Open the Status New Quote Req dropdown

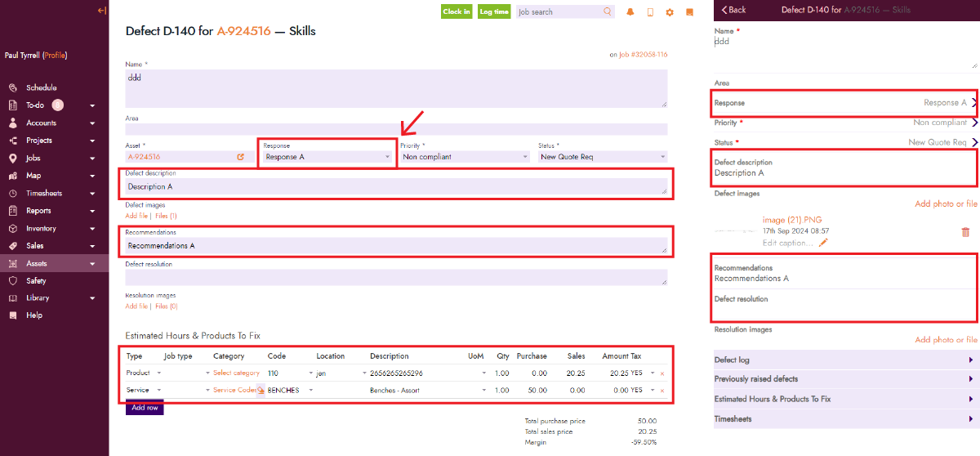point(603,157)
